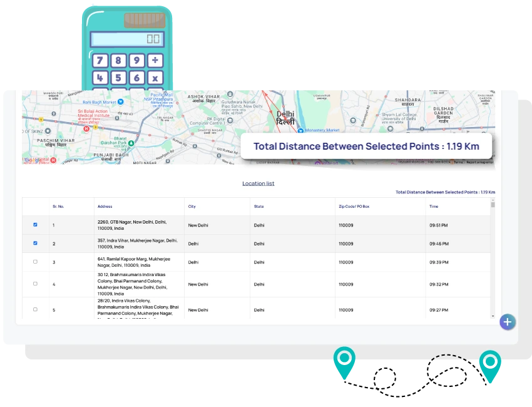Select hospital marker near Sri Balaji Action Medical Institute
This screenshot has height=407, width=532.
click(86, 129)
